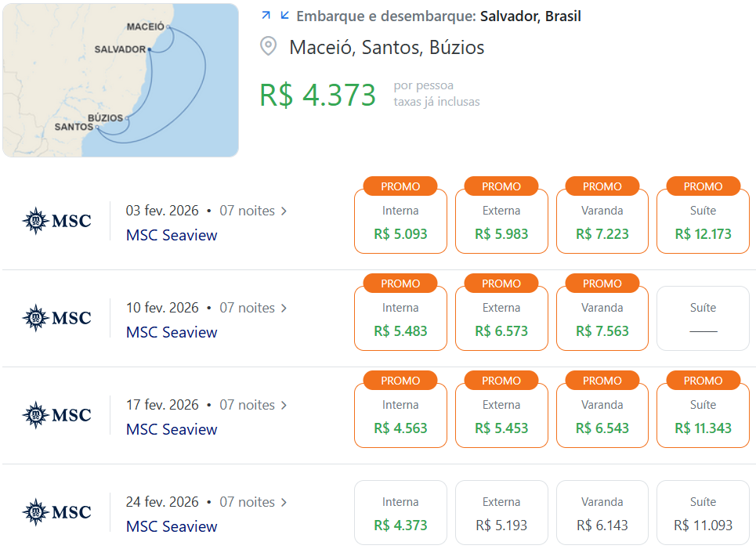
Task: Click the embark arrow icon pointing up-right
Action: (266, 16)
